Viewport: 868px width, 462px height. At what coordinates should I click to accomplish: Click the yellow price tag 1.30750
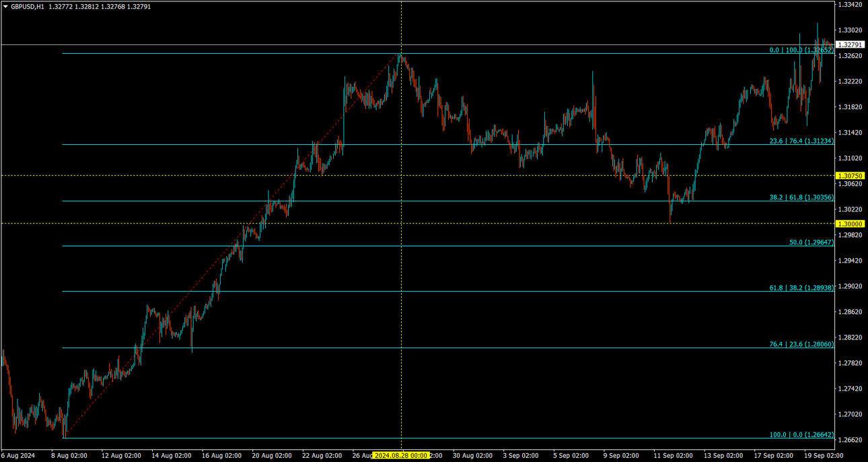[x=851, y=175]
